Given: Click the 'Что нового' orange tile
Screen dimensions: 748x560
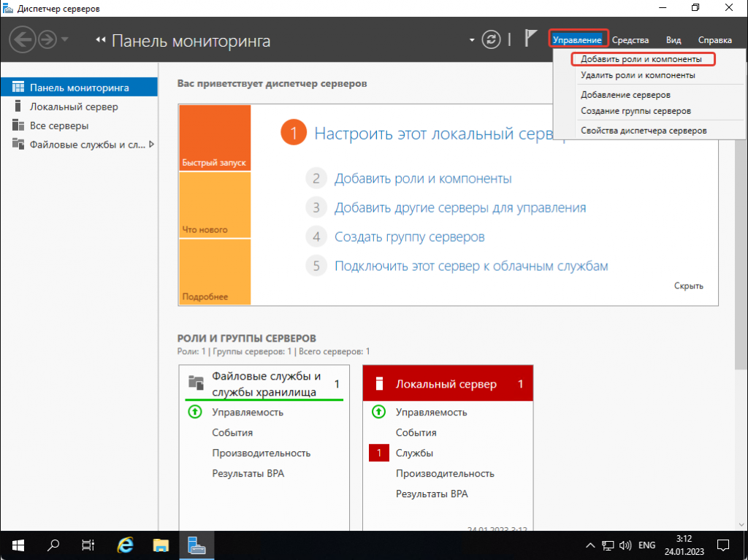Looking at the screenshot, I should tap(214, 205).
